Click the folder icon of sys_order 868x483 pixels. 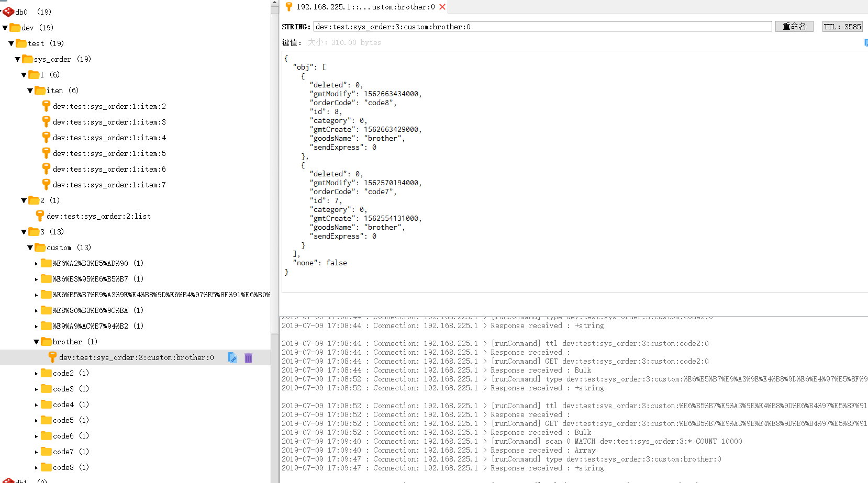click(x=28, y=59)
